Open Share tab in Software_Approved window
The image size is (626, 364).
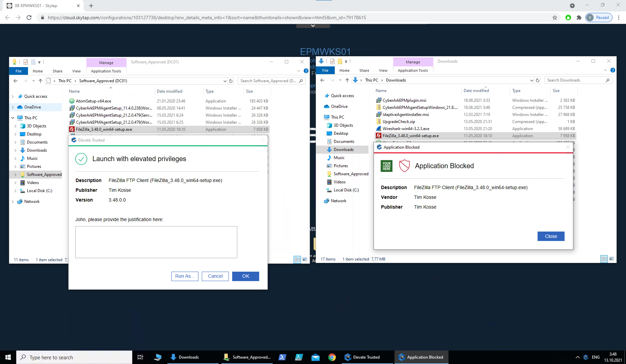point(57,71)
